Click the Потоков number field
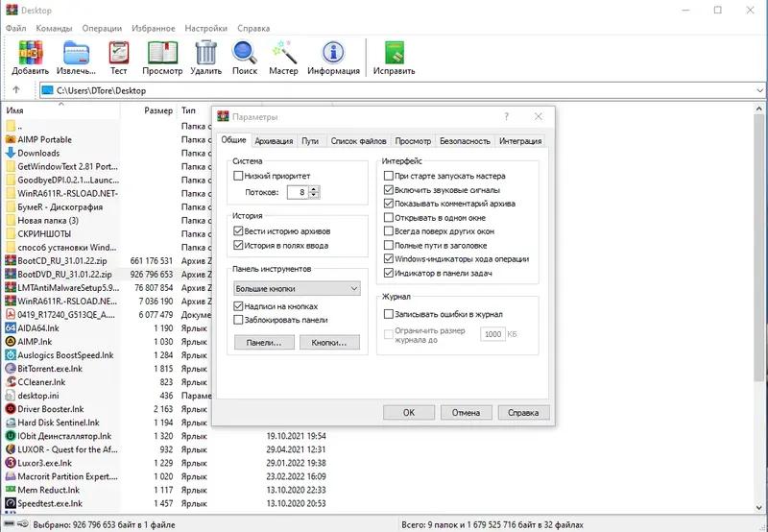768x532 pixels. [298, 192]
